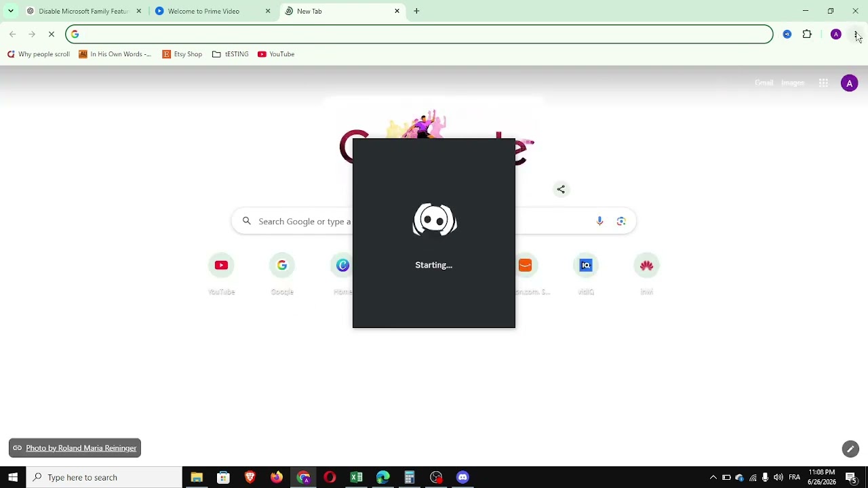
Task: Open the tESTING bookmarks folder
Action: (x=230, y=54)
